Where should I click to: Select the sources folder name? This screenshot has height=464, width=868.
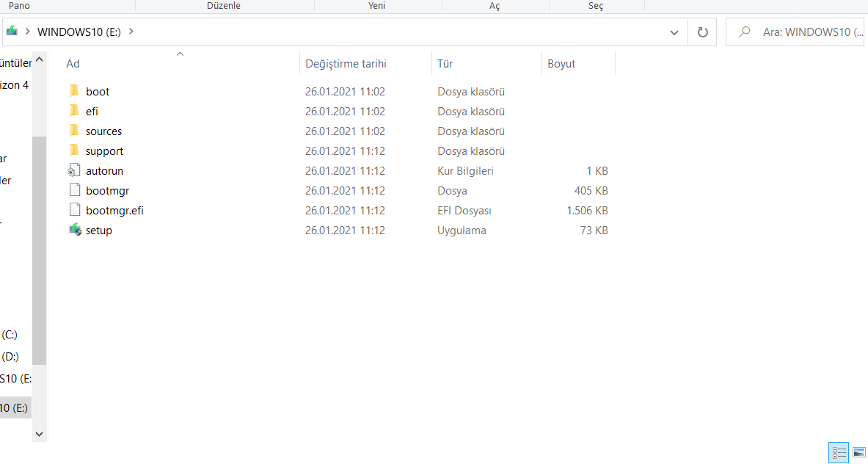[103, 131]
